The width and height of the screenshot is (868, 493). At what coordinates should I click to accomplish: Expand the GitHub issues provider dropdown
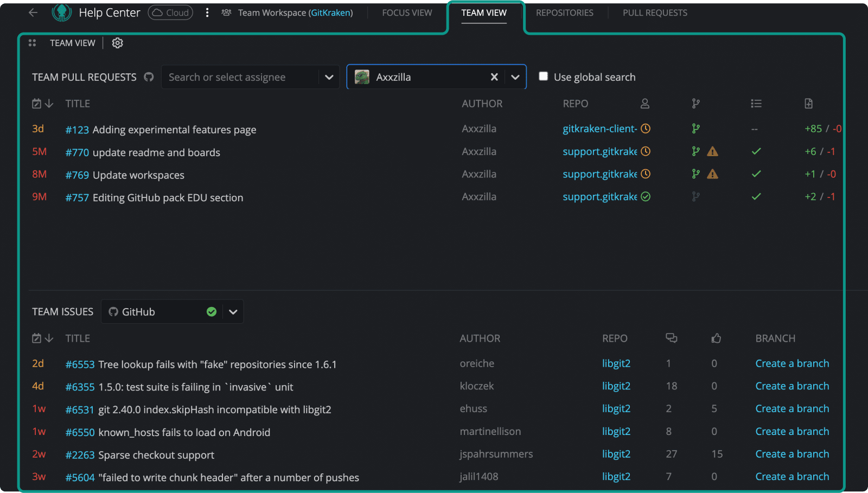point(233,312)
